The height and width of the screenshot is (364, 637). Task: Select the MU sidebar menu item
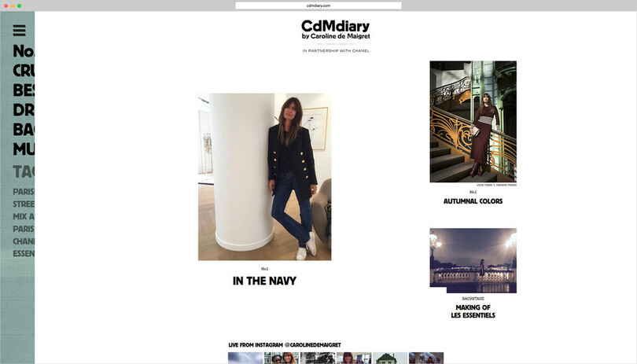[24, 149]
